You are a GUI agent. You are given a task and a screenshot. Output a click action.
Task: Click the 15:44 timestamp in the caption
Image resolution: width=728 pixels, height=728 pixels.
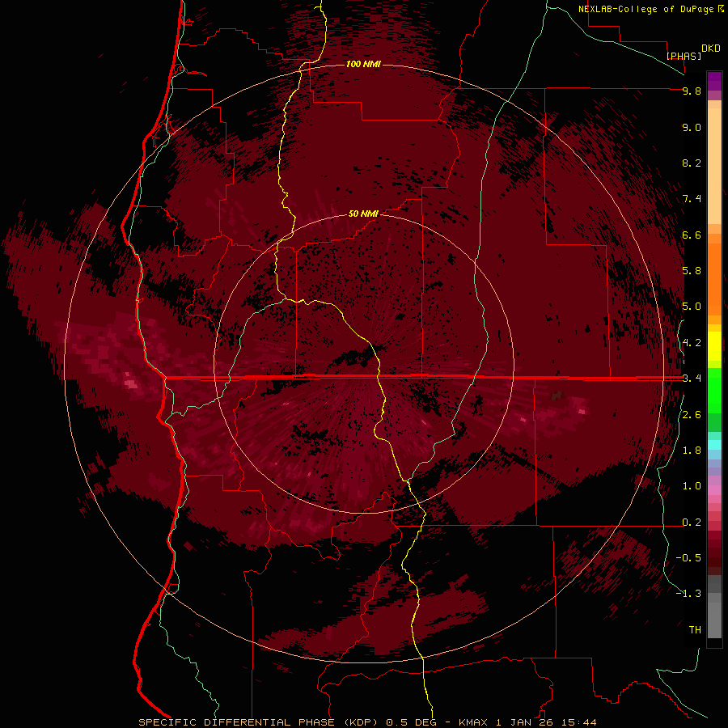(579, 722)
